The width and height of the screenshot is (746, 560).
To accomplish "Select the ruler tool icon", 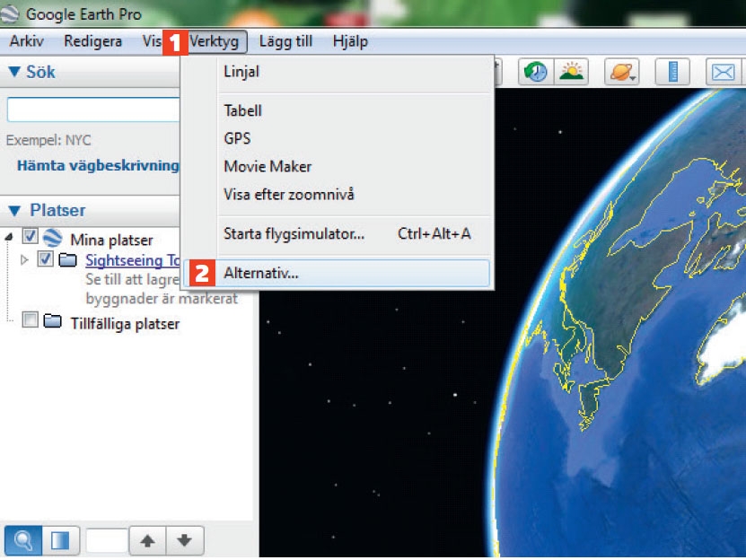I will coord(671,73).
